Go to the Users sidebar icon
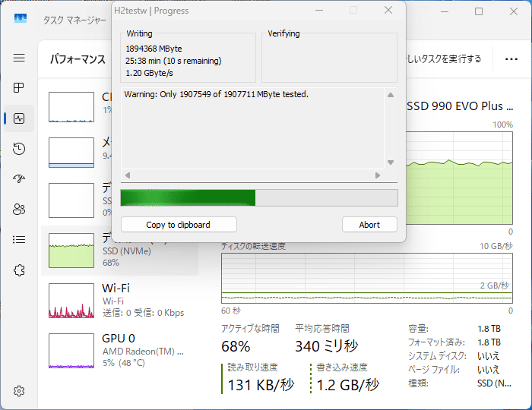This screenshot has height=410, width=532. click(19, 210)
